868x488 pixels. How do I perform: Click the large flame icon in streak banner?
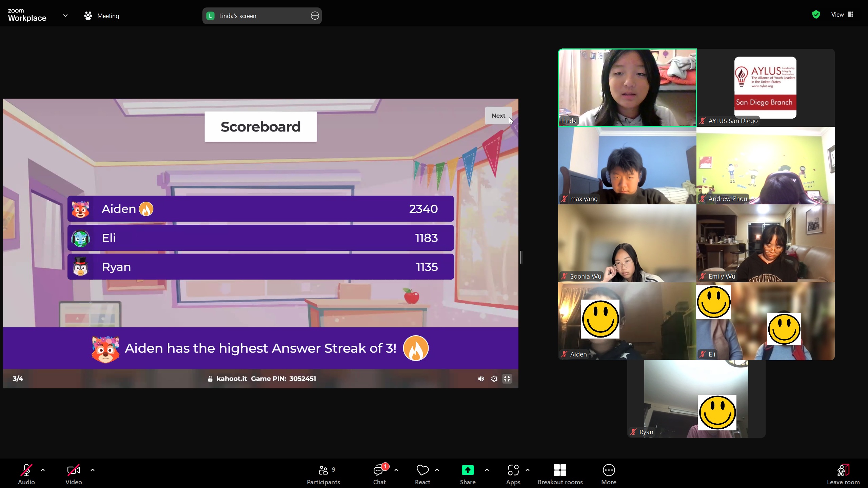(416, 348)
